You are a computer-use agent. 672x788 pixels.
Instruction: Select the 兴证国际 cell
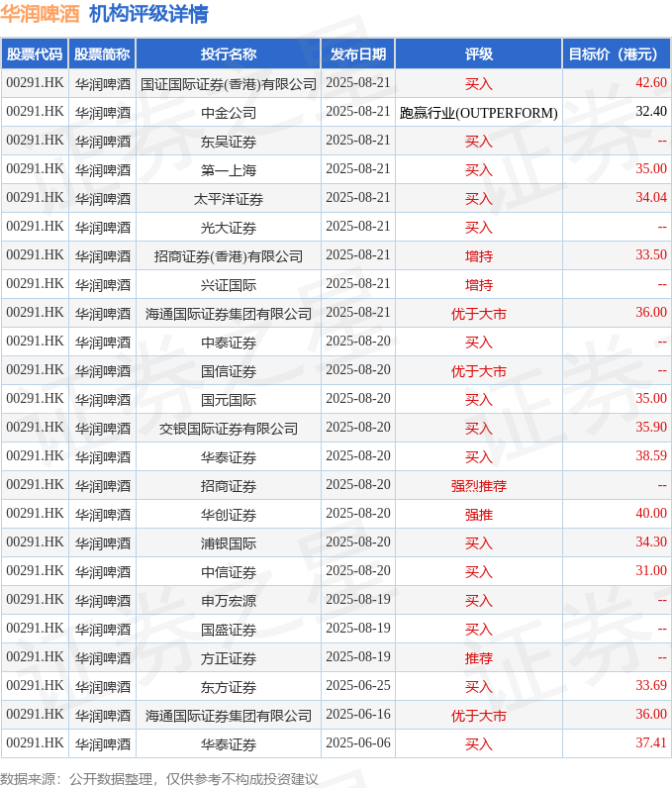pos(229,284)
